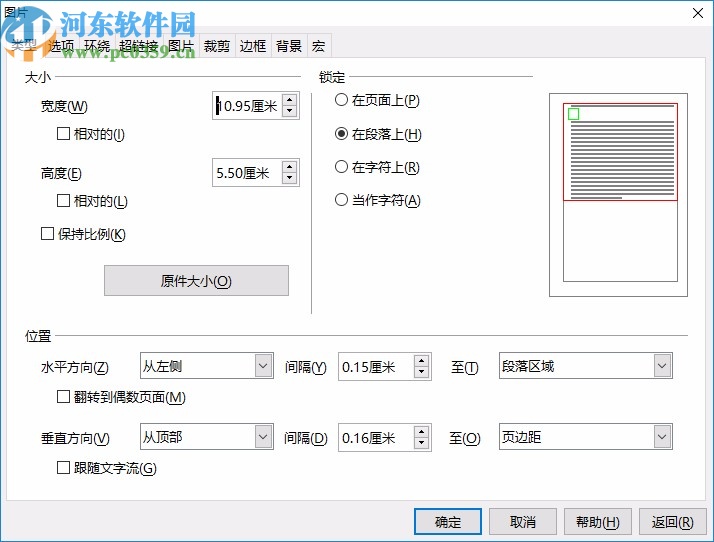Switch to the 裁剪 tab
Viewport: 714px width, 542px height.
217,46
